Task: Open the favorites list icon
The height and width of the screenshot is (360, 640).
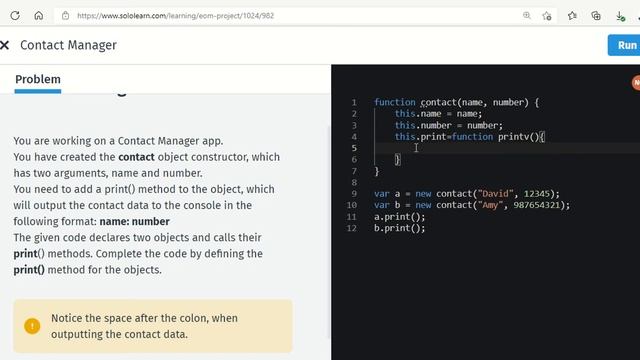Action: [x=572, y=16]
